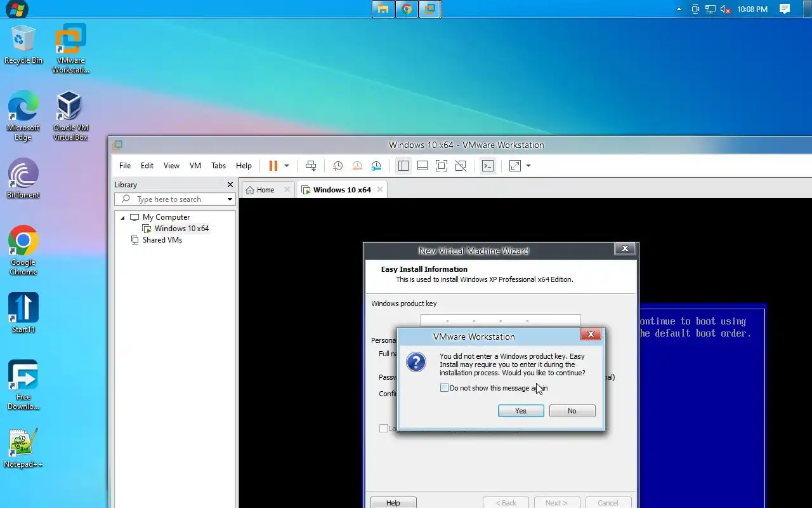
Task: Click Yes to continue without product key
Action: tap(521, 411)
